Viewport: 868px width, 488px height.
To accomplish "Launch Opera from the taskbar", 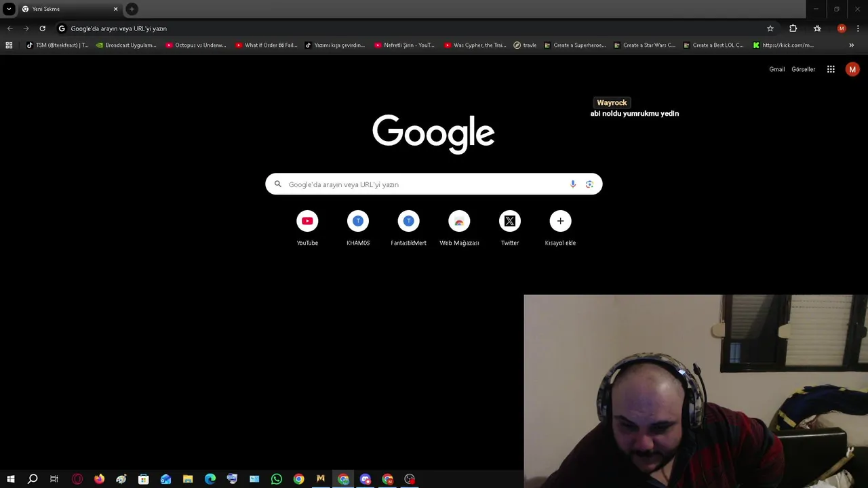I will click(77, 479).
